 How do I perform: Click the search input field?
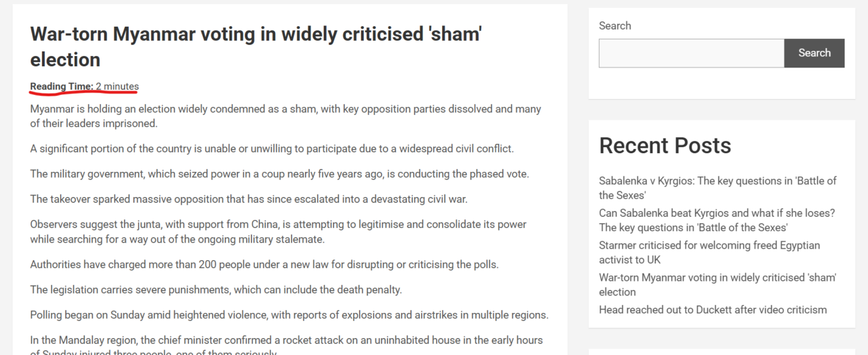(x=691, y=53)
